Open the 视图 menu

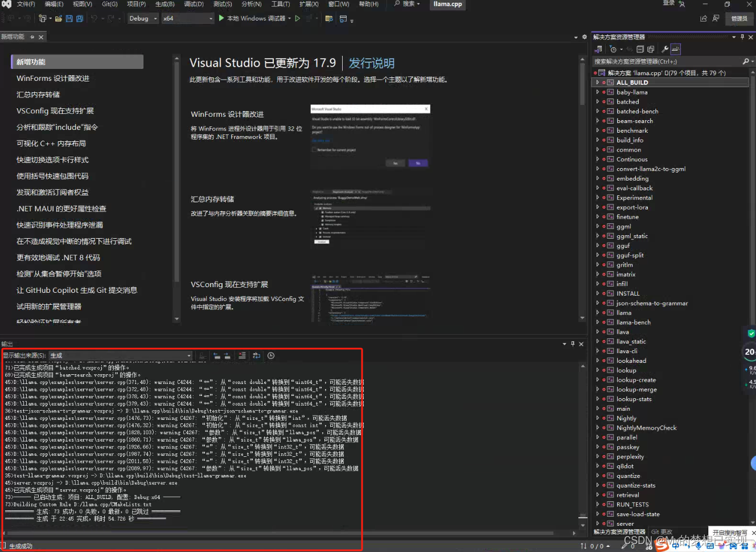[x=81, y=5]
